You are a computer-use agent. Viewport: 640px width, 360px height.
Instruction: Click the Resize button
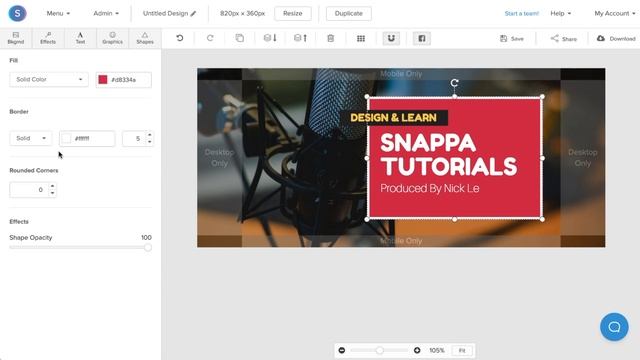click(x=293, y=13)
